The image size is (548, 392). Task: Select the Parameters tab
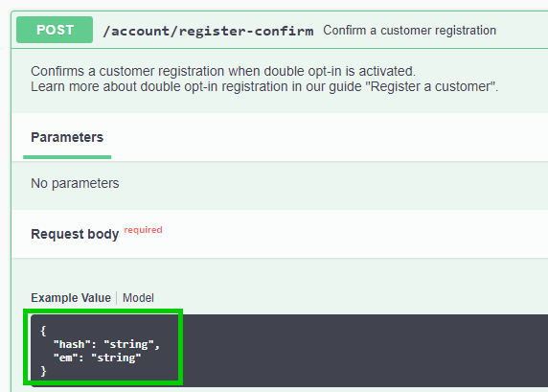tap(67, 137)
